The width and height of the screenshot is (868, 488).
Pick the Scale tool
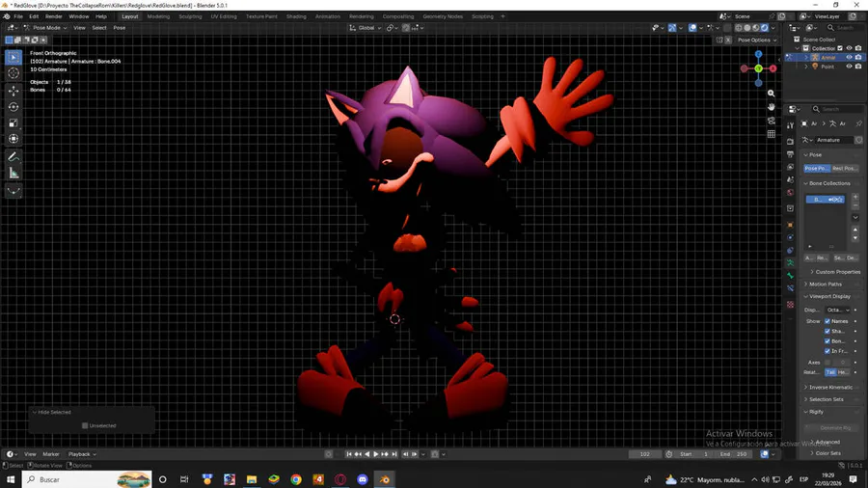(14, 122)
